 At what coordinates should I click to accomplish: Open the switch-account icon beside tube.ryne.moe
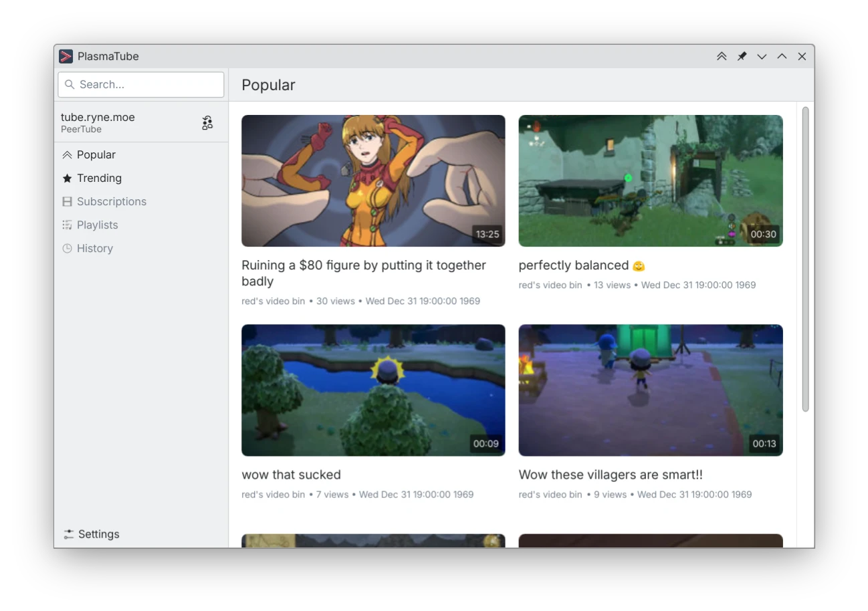point(207,122)
